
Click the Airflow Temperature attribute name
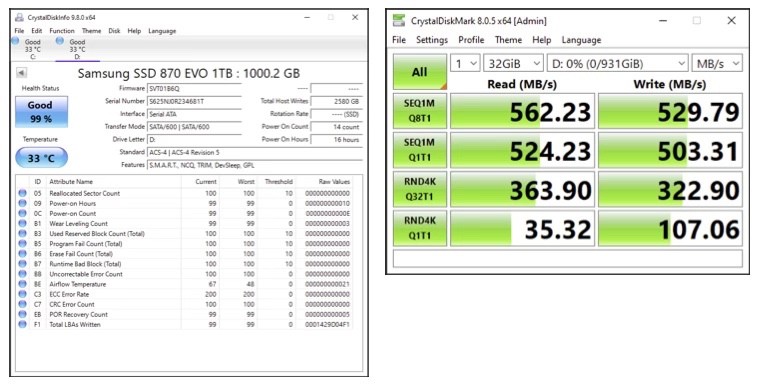(77, 284)
